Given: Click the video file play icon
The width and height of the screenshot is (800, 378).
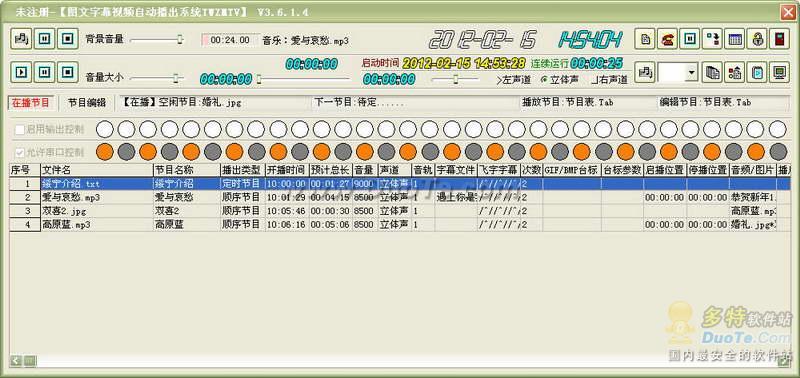Looking at the screenshot, I should [x=757, y=72].
